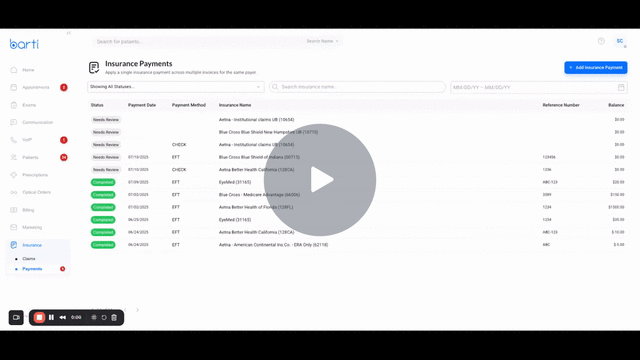Click the VoIP phone icon
Screen dimensions: 640x360
[13, 140]
